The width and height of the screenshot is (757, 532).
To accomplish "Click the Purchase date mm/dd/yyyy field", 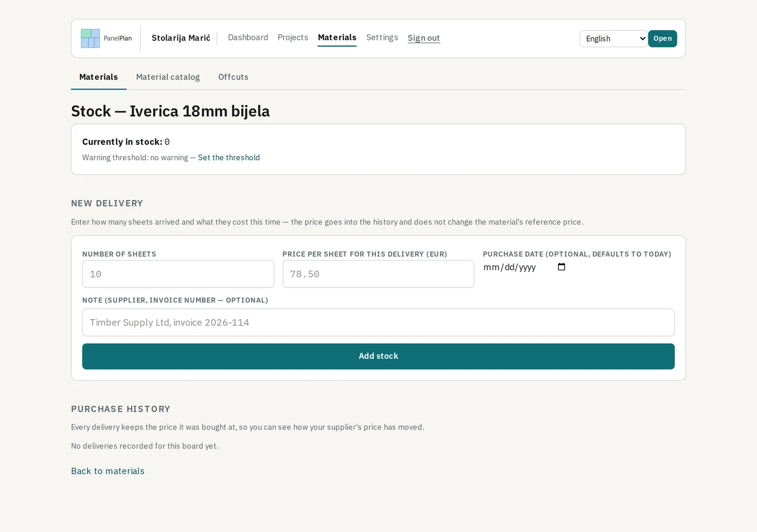I will (x=524, y=267).
